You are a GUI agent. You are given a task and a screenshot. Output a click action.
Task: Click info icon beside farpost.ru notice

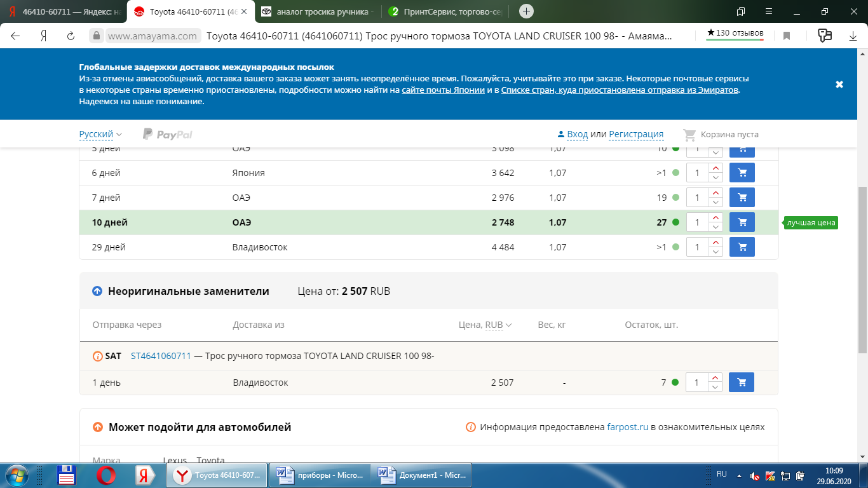[x=471, y=427]
